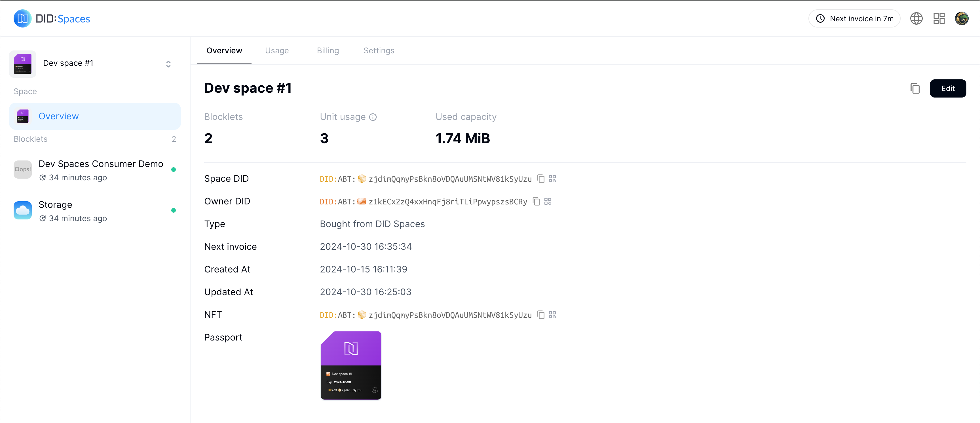Open the Settings tab

[x=379, y=50]
